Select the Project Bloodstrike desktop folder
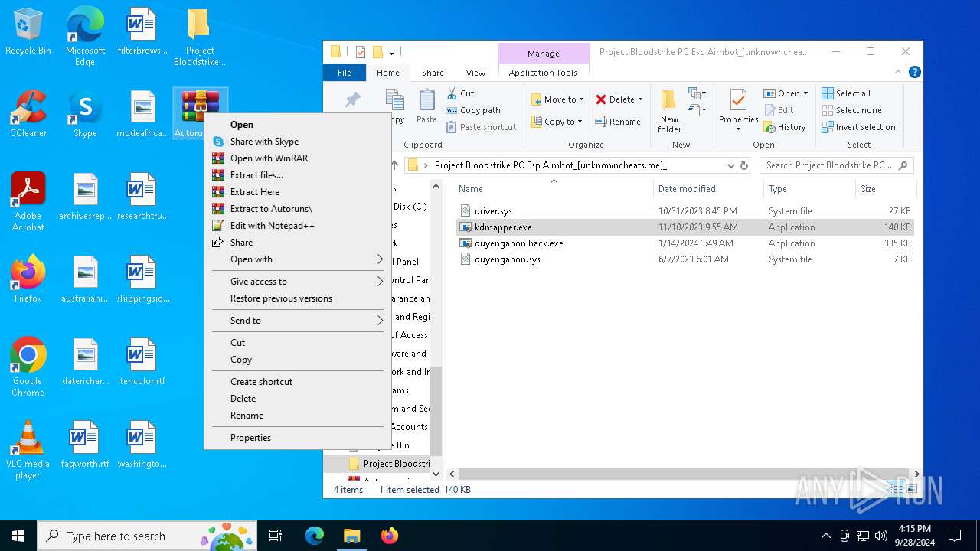The height and width of the screenshot is (551, 980). (199, 37)
